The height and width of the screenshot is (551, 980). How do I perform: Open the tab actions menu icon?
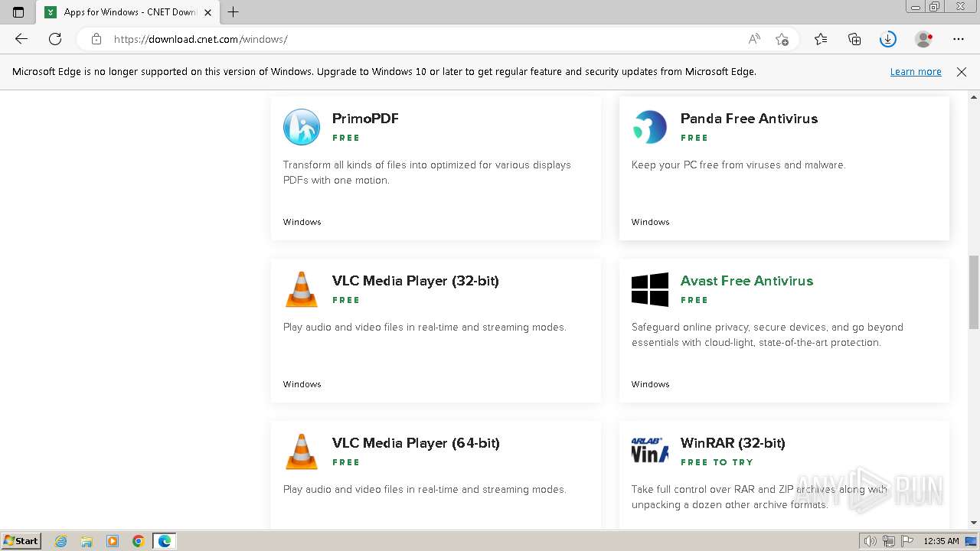tap(18, 12)
